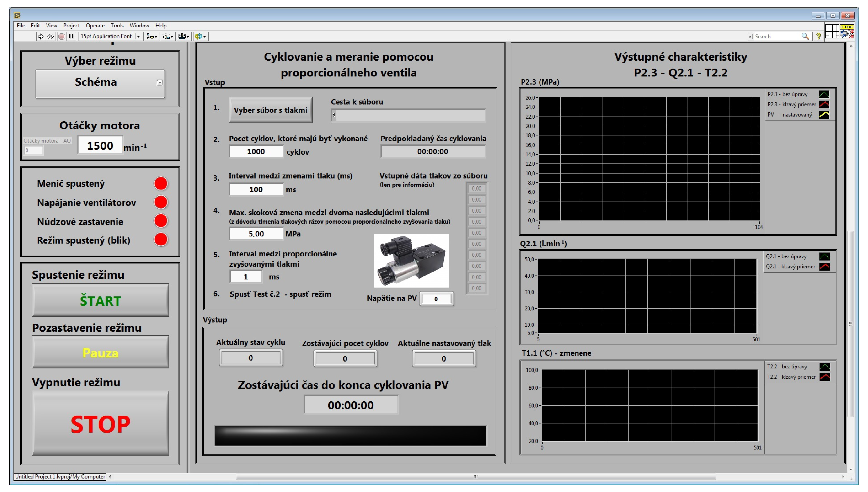Open the Operate menu
Image resolution: width=868 pixels, height=492 pixels.
pos(95,25)
